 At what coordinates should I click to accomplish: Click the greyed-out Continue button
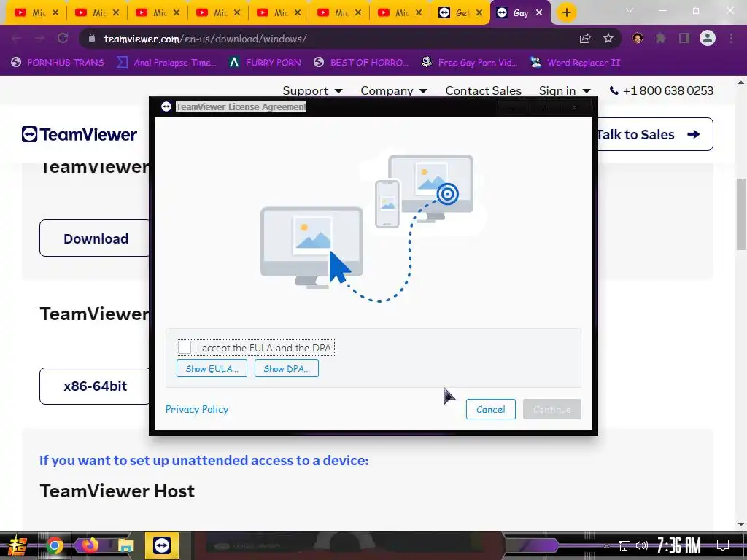coord(551,409)
